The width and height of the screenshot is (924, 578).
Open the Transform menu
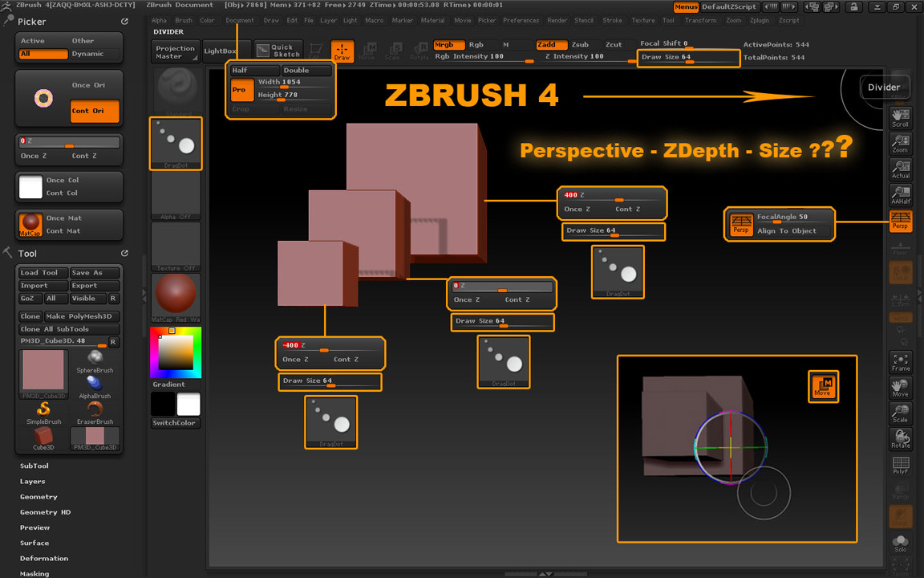click(x=701, y=20)
